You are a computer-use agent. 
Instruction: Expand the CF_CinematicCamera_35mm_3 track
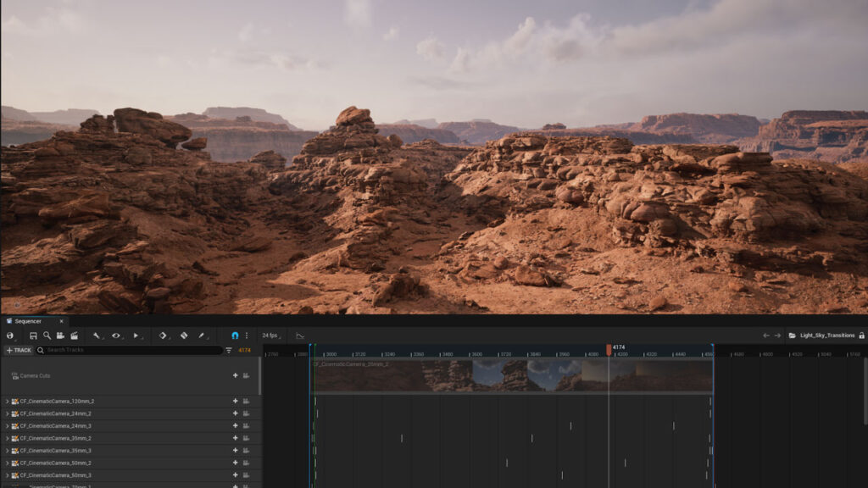point(7,451)
